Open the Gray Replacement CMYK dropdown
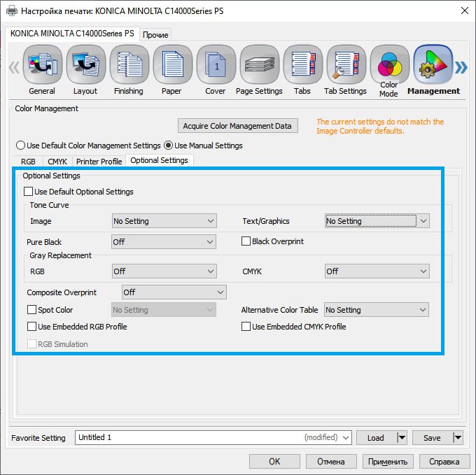 [377, 271]
